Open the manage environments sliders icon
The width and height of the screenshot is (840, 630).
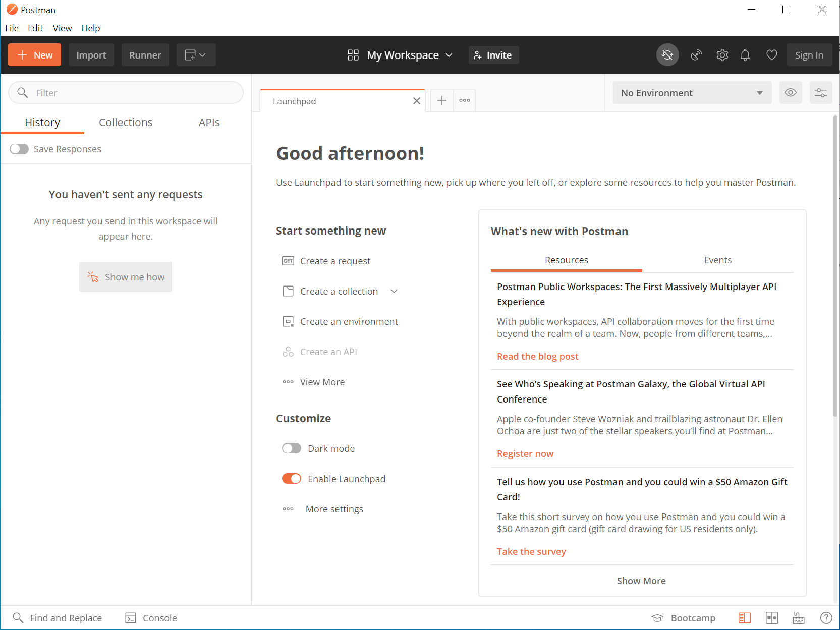821,93
